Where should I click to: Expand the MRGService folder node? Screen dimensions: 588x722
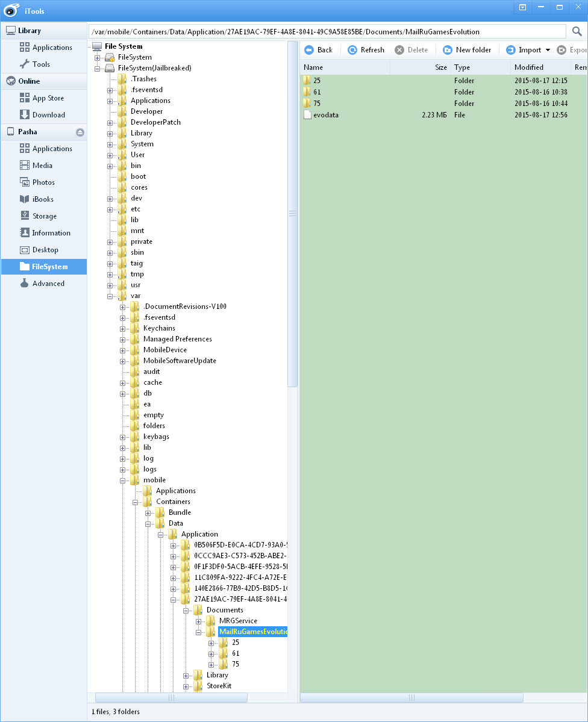(x=199, y=621)
